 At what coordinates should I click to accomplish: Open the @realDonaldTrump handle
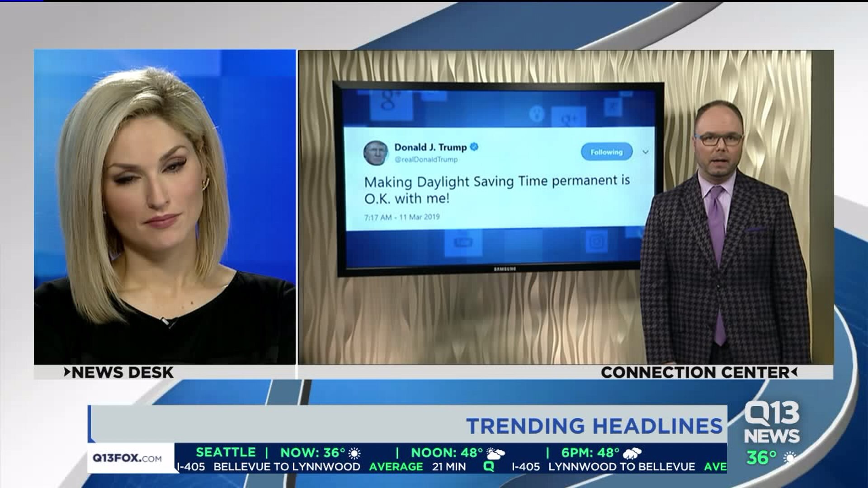pos(426,160)
